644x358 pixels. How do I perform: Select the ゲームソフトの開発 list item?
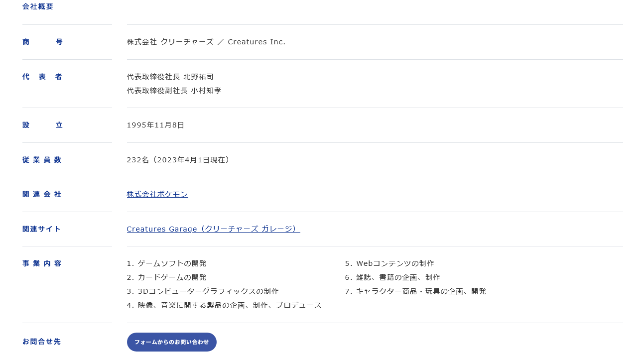click(167, 263)
